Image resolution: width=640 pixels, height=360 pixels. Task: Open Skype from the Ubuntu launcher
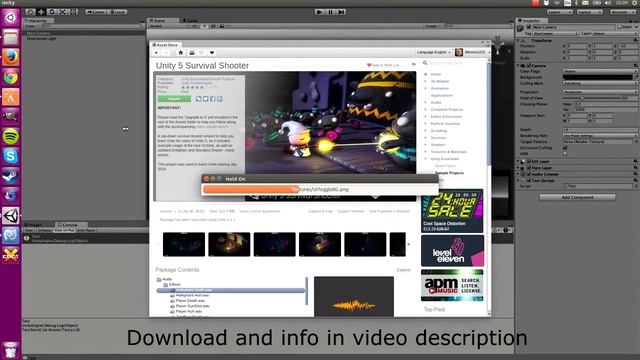pos(11,156)
